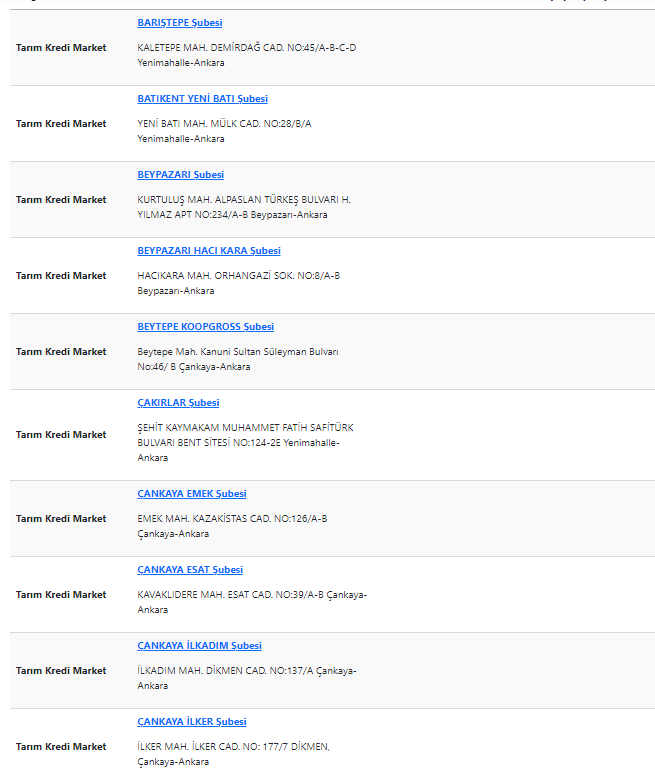The height and width of the screenshot is (784, 655).
Task: Click address KURTULUŞ MAH. ALPASLAN TÜRKEŞ BULVARI H.
Action: 244,200
